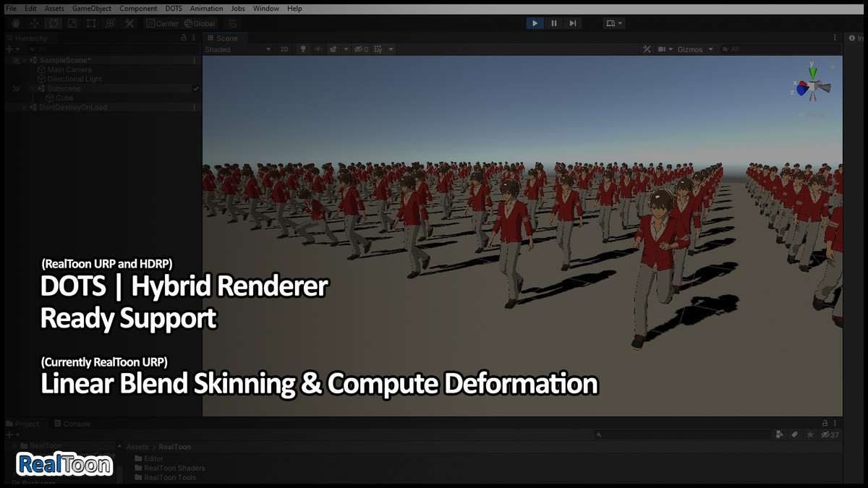Viewport: 868px width, 488px height.
Task: Collapse the Subscene tree node
Action: (x=33, y=89)
